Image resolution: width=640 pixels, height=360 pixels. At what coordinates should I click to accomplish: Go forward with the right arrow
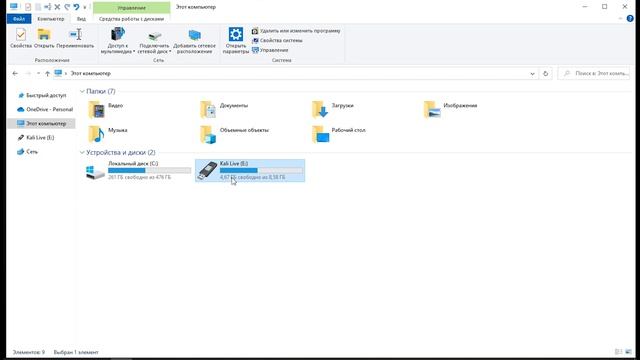28,73
